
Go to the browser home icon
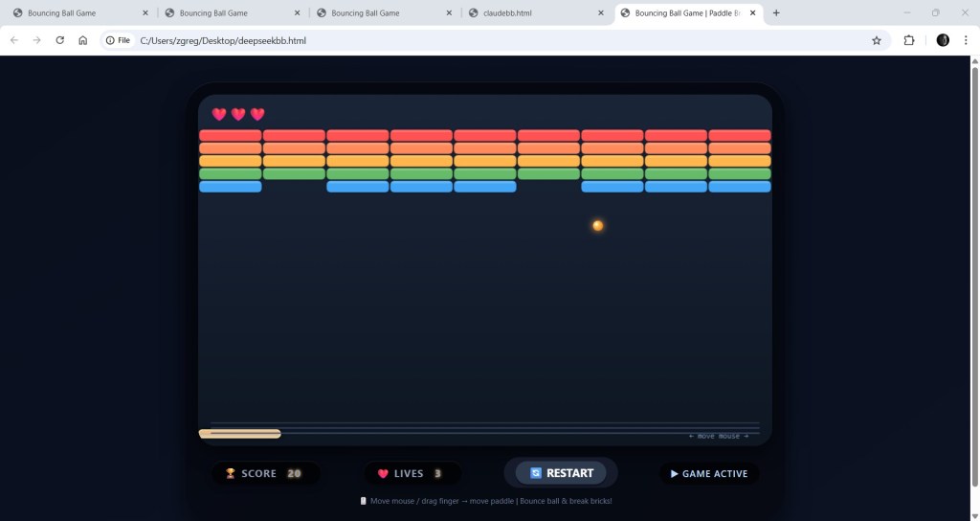pyautogui.click(x=83, y=40)
